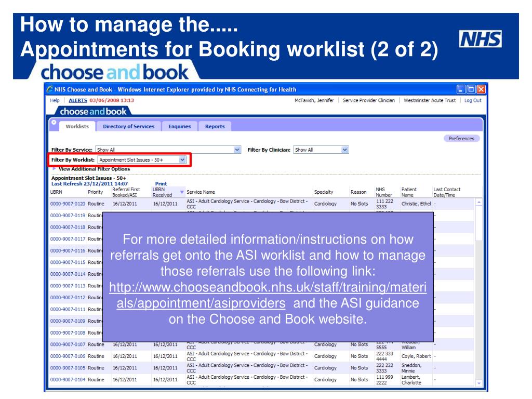Click patient name Lambert, Charlotte
Viewport: 532px width, 399px height.
tap(411, 380)
